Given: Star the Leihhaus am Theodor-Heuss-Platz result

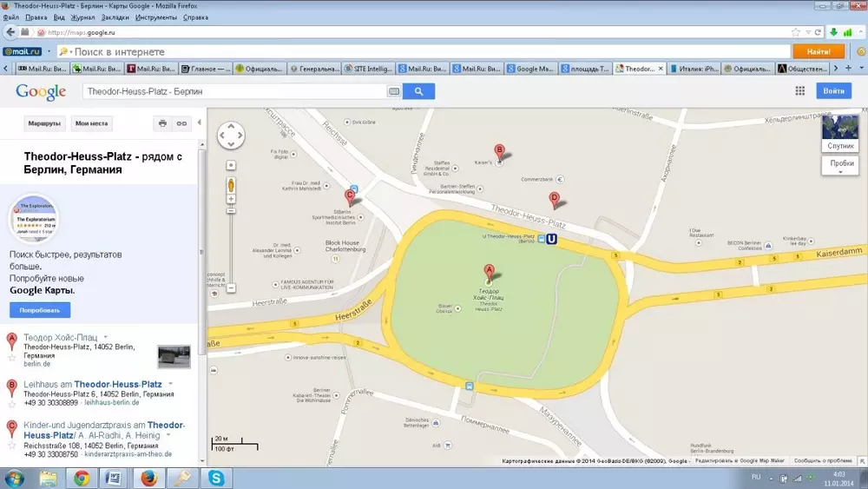Looking at the screenshot, I should click(11, 403).
